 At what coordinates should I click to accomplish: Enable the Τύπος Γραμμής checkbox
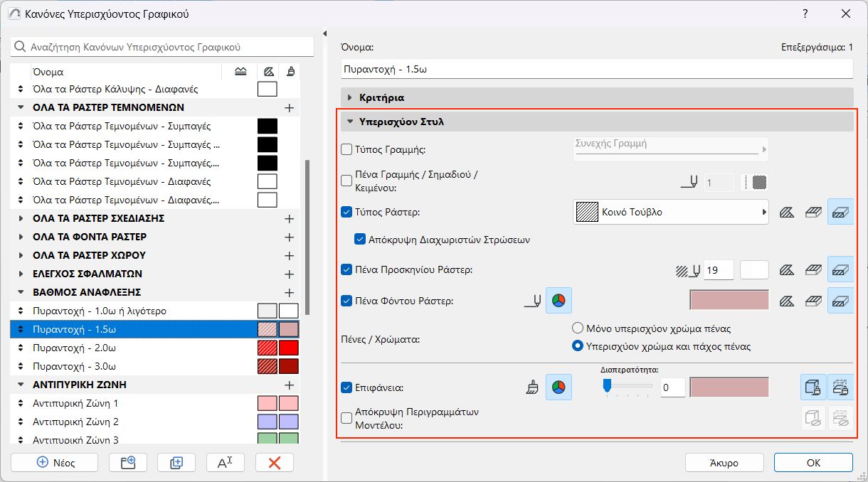(346, 149)
